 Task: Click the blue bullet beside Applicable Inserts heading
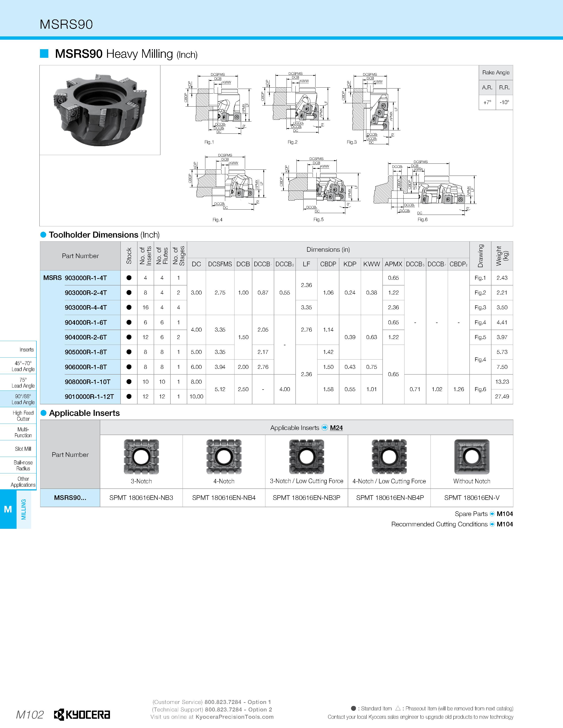click(43, 413)
